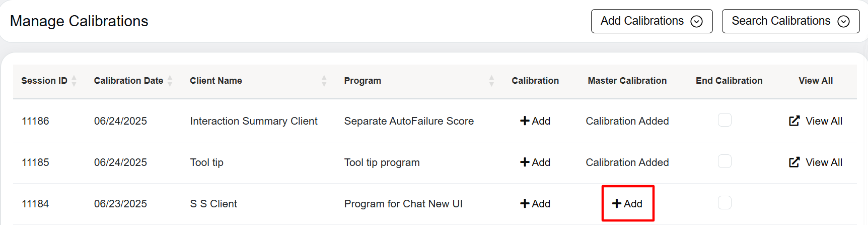Open View All link for Tool tip program
This screenshot has height=225, width=868.
click(x=816, y=162)
